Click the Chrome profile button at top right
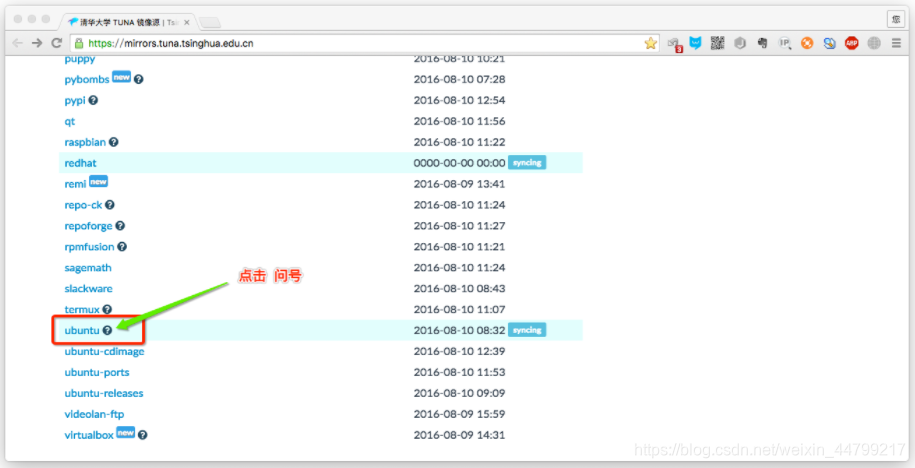 pos(896,19)
